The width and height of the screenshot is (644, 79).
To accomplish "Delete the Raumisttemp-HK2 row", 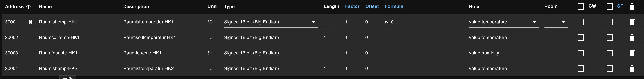I will (x=632, y=69).
